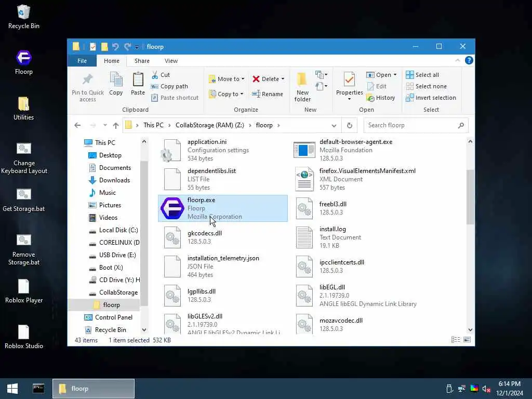Open the Open button dropdown arrow
532x399 pixels.
tap(395, 75)
